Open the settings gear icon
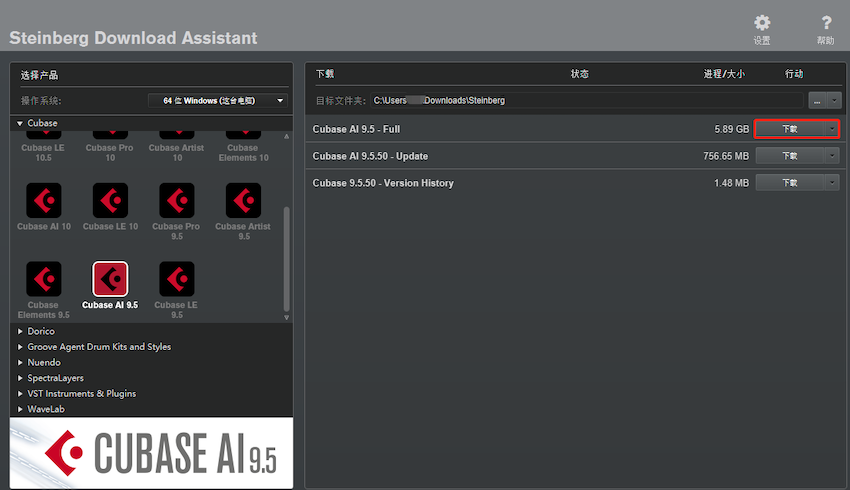850x490 pixels. 762,23
